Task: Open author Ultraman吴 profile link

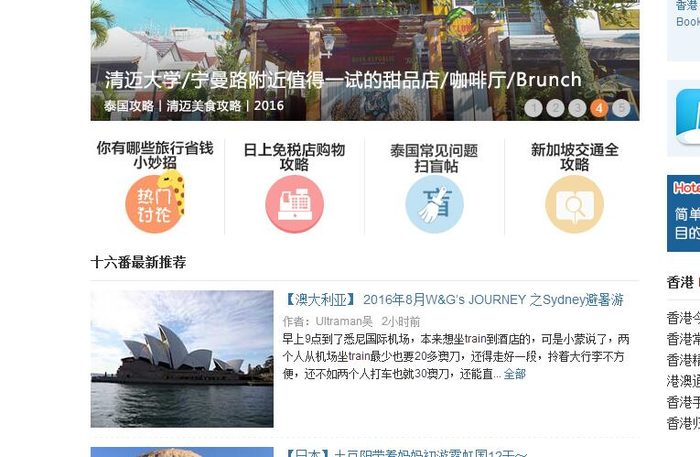Action: point(344,321)
